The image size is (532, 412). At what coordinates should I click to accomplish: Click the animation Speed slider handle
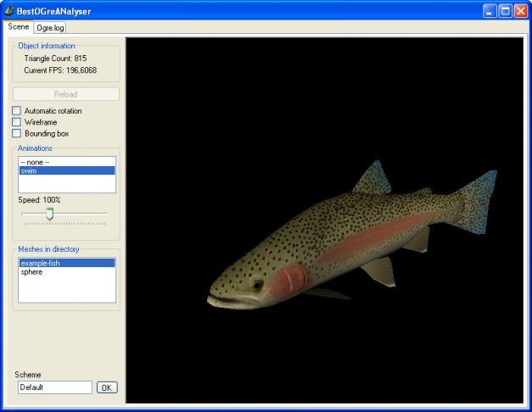coord(49,214)
